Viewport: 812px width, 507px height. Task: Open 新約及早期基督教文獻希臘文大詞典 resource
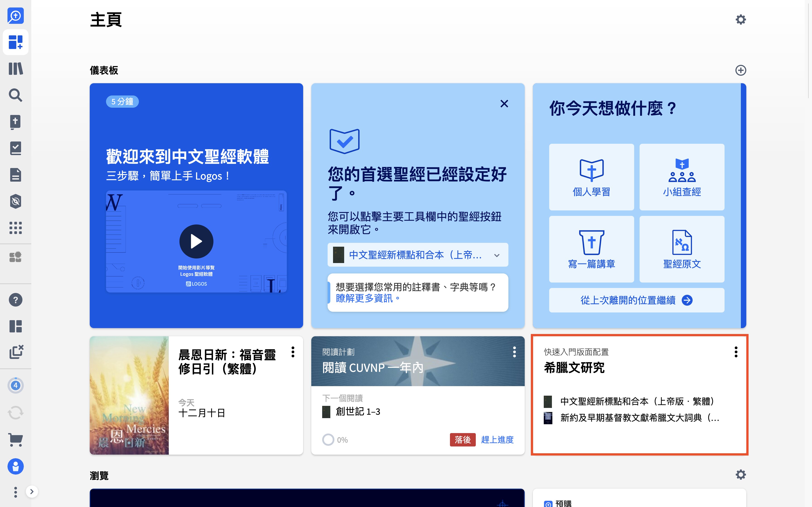[x=640, y=418]
